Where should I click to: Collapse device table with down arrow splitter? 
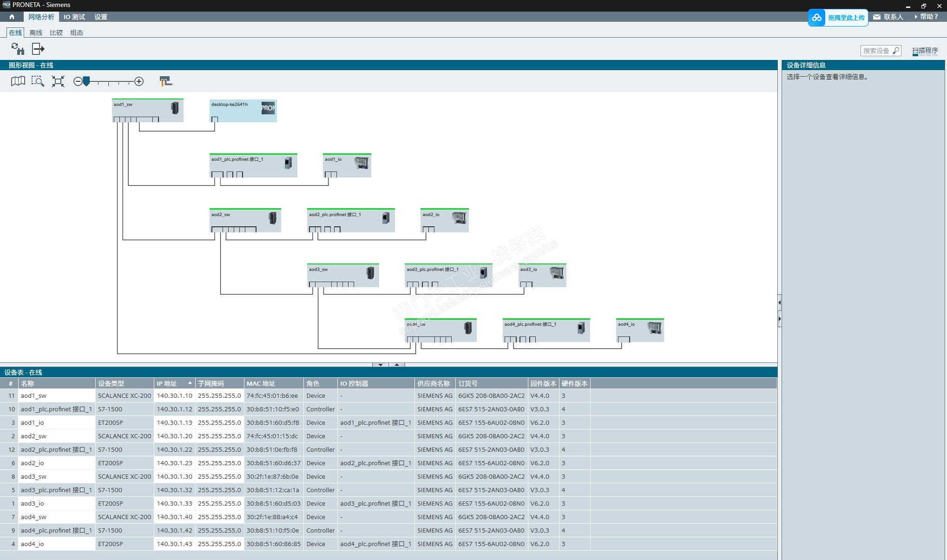click(381, 365)
